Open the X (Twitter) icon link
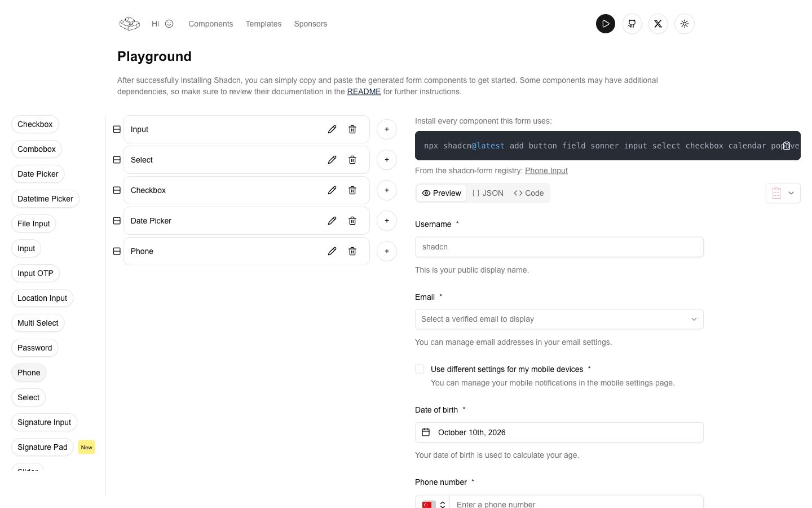The height and width of the screenshot is (508, 812). [x=658, y=24]
